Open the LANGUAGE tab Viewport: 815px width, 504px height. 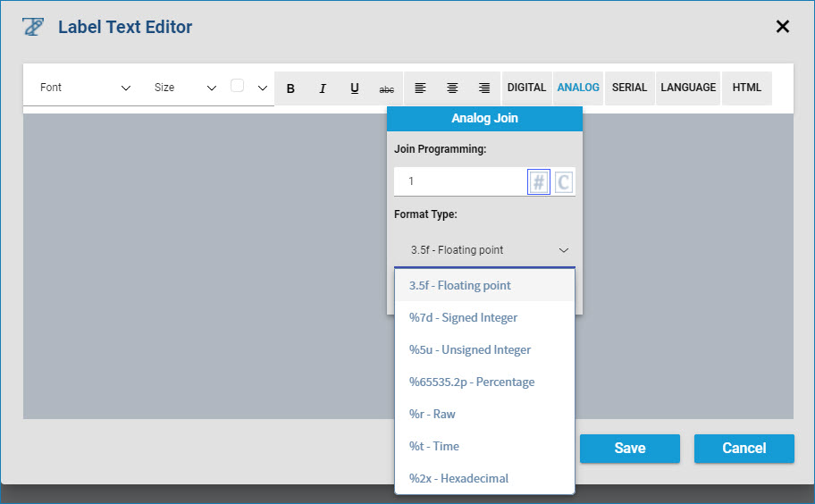pos(688,88)
